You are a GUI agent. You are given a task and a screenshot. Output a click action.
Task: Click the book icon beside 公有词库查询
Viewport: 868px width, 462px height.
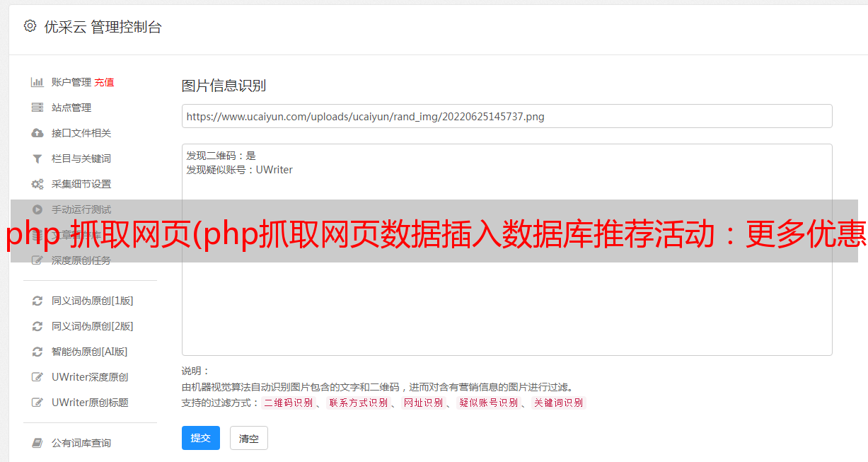click(37, 443)
